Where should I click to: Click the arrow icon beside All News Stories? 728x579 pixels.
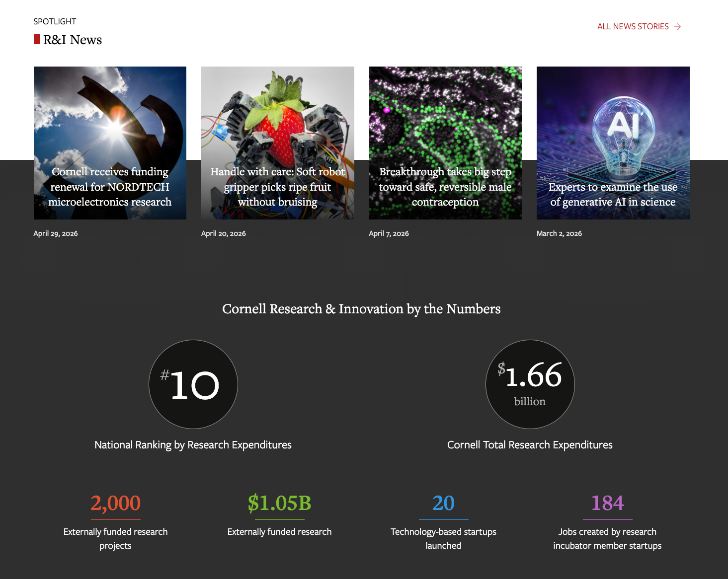coord(677,27)
